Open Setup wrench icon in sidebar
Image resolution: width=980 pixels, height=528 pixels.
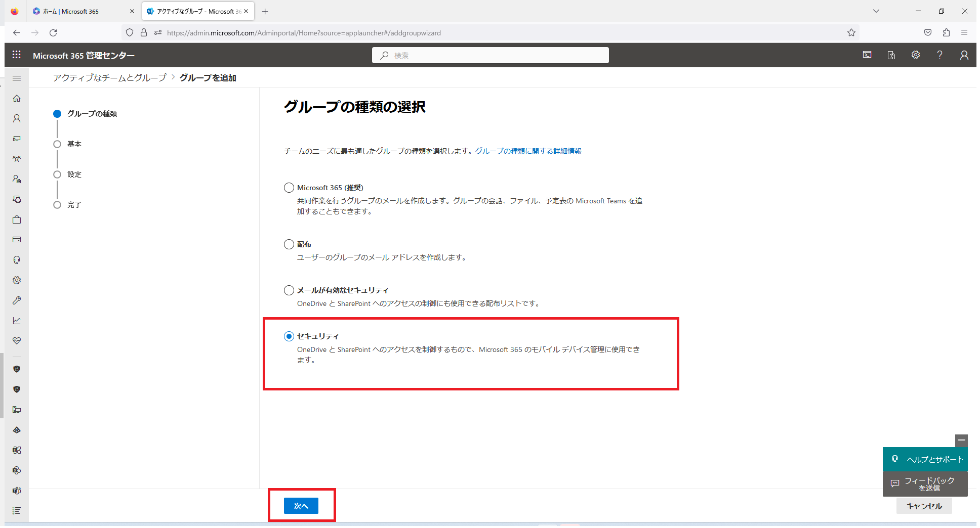click(x=17, y=300)
